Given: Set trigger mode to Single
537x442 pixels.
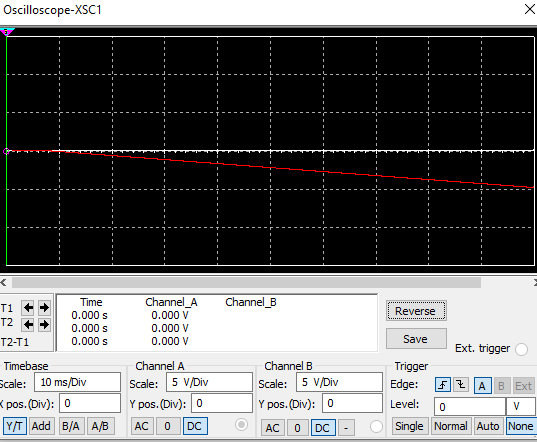Looking at the screenshot, I should 410,426.
